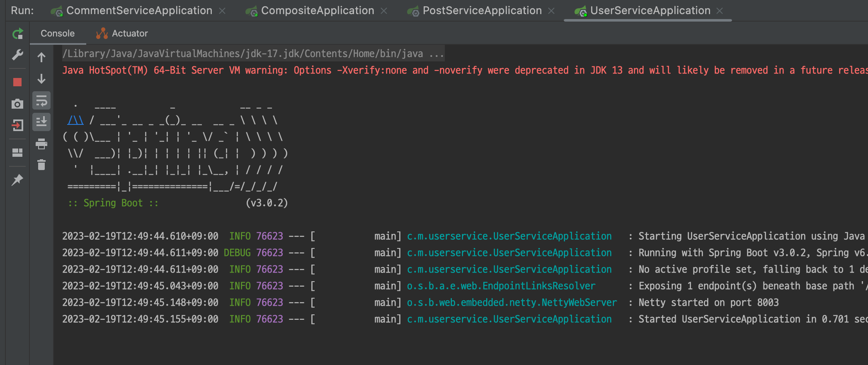Switch to the CommentServiceApplication run tab

point(139,11)
